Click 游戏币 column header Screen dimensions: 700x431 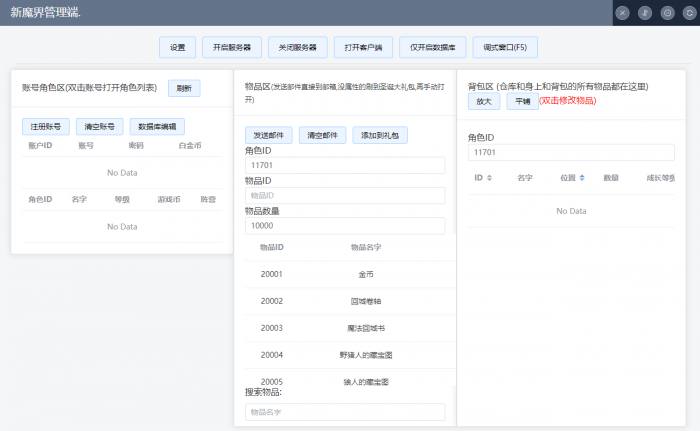pyautogui.click(x=169, y=199)
